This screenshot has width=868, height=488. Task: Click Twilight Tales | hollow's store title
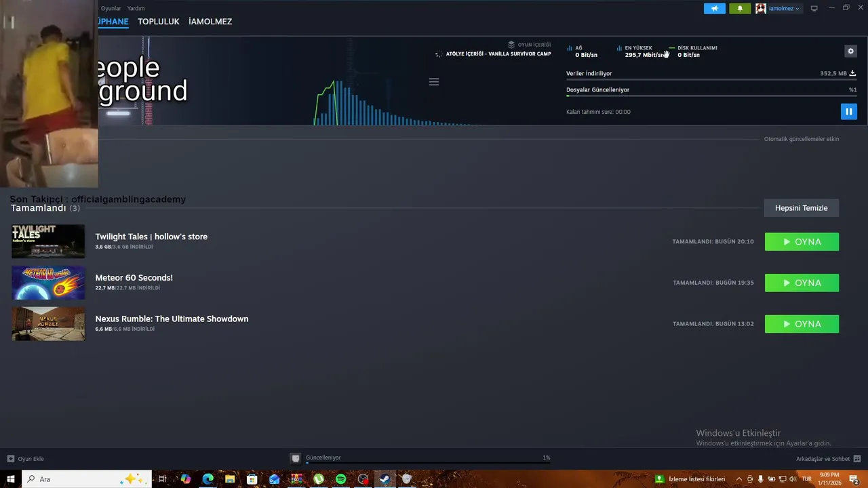151,237
